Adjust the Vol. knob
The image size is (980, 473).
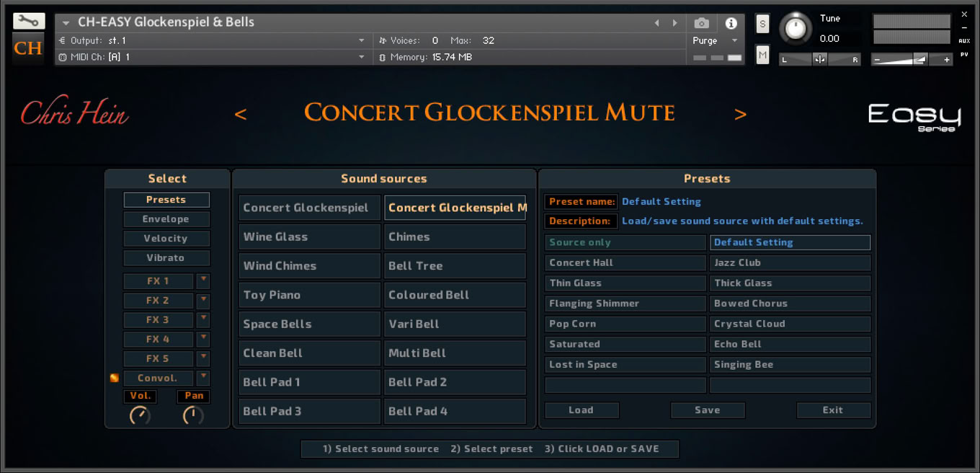(x=140, y=415)
